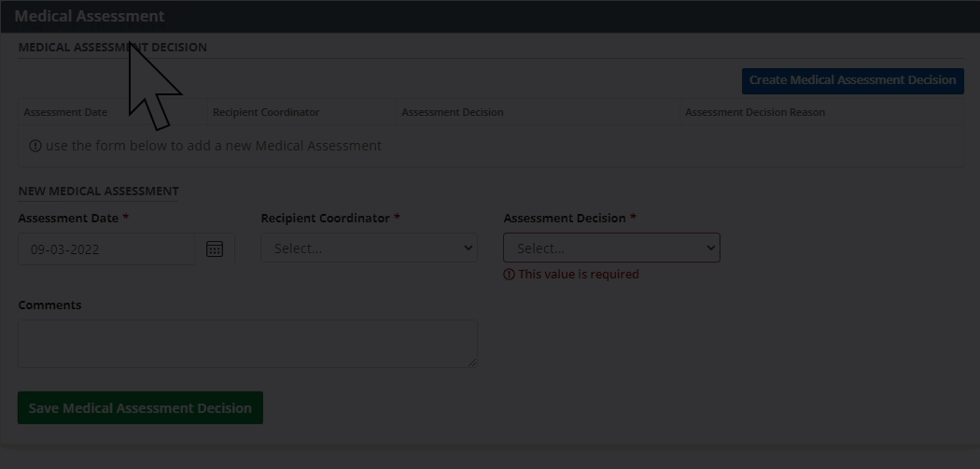Click the Medical Assessment panel title
The width and height of the screenshot is (980, 469).
click(90, 16)
